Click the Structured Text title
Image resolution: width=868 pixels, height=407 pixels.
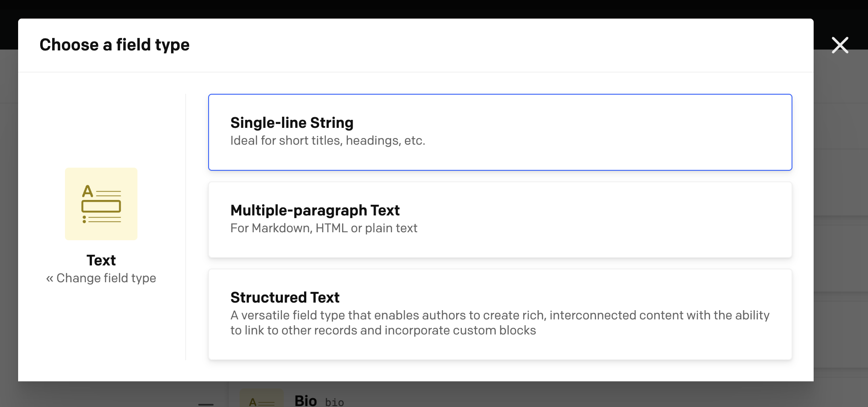[x=285, y=297]
